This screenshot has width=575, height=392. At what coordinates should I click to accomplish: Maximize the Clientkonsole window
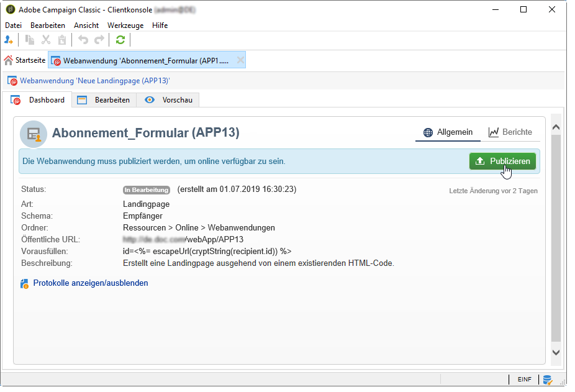[523, 9]
